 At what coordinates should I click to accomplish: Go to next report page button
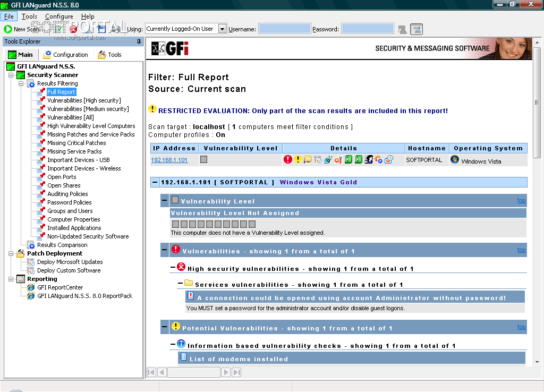click(x=226, y=372)
